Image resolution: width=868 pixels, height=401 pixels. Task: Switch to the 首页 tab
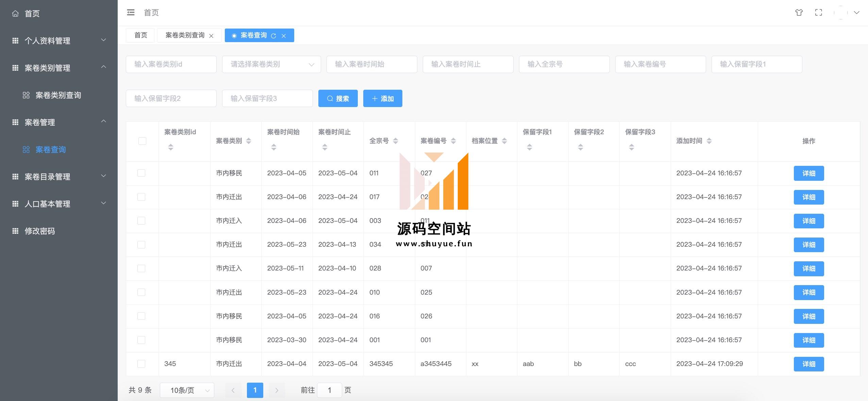pyautogui.click(x=140, y=35)
